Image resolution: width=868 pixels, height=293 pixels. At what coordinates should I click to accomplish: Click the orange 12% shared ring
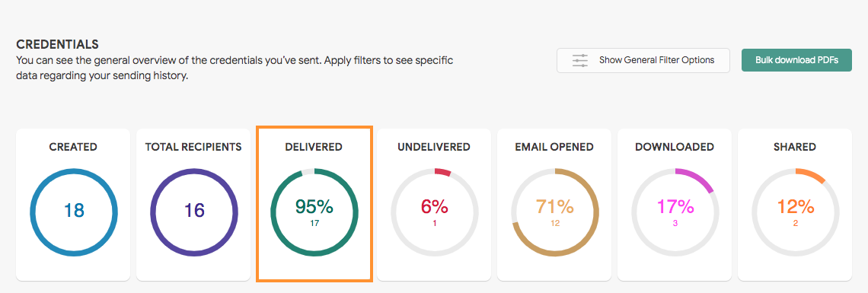click(x=795, y=212)
